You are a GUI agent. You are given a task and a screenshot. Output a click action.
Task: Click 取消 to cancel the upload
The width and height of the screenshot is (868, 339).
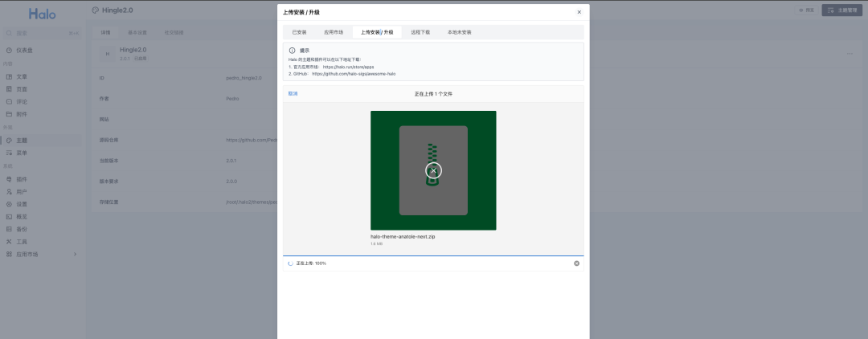click(x=293, y=93)
